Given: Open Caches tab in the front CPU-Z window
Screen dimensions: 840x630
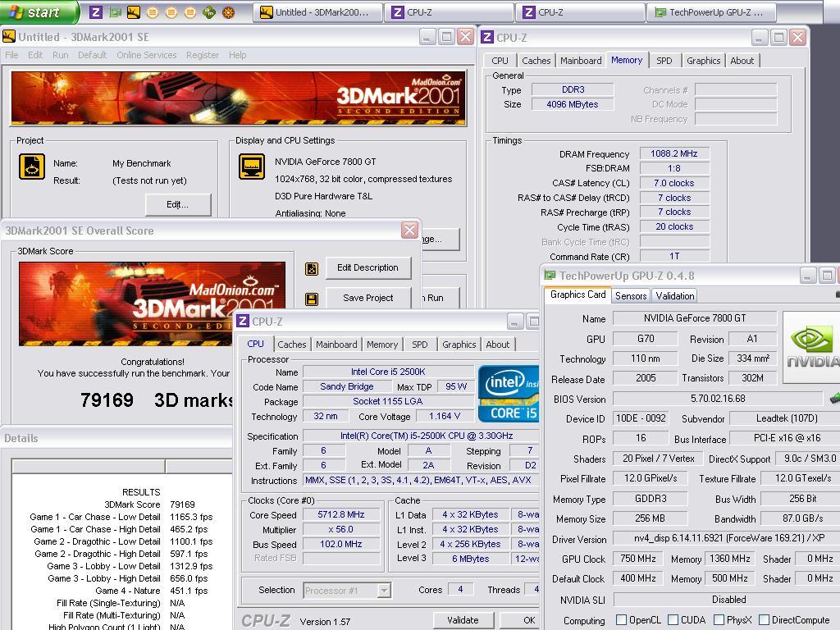Looking at the screenshot, I should pos(291,345).
